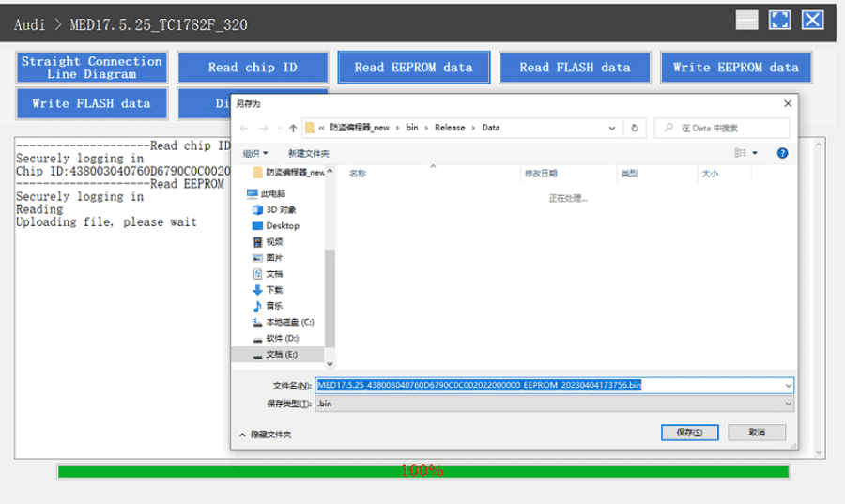845x504 pixels.
Task: Change the file view layout icon
Action: pyautogui.click(x=740, y=153)
